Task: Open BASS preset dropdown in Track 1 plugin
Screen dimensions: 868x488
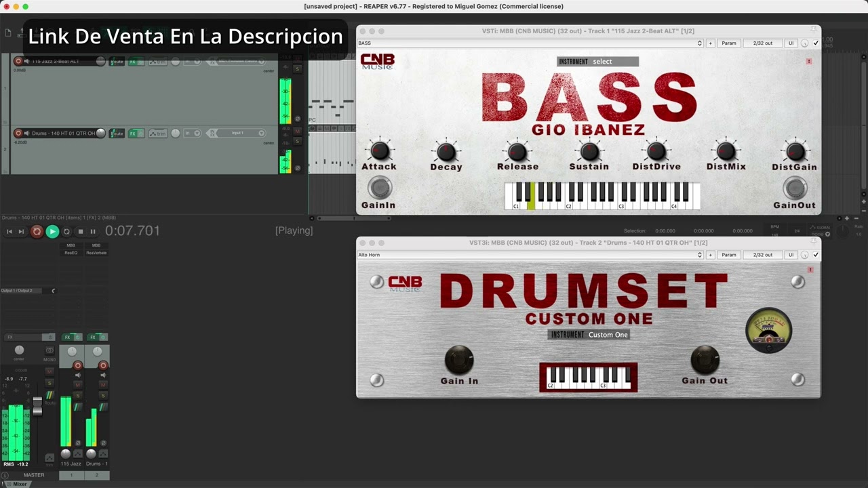Action: tap(530, 43)
